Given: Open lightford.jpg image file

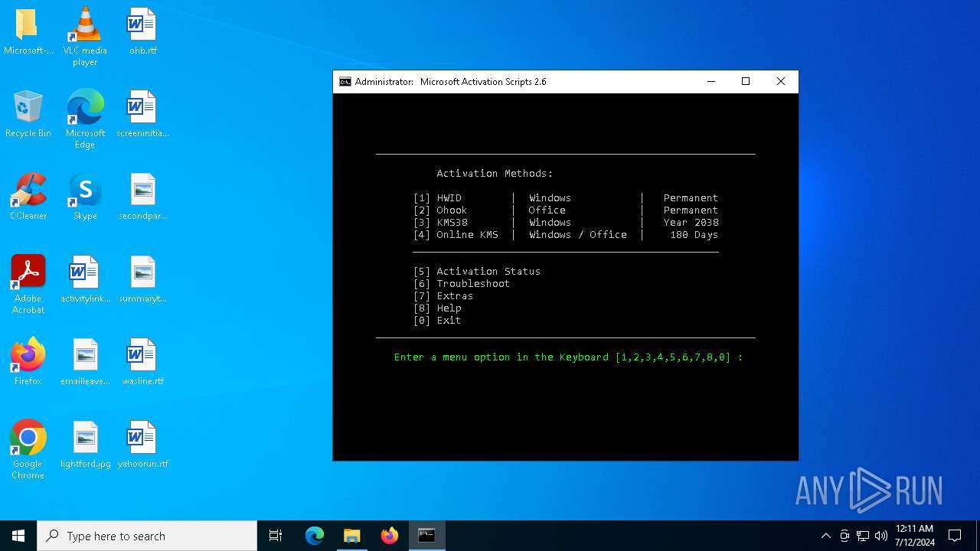Looking at the screenshot, I should coord(85,445).
